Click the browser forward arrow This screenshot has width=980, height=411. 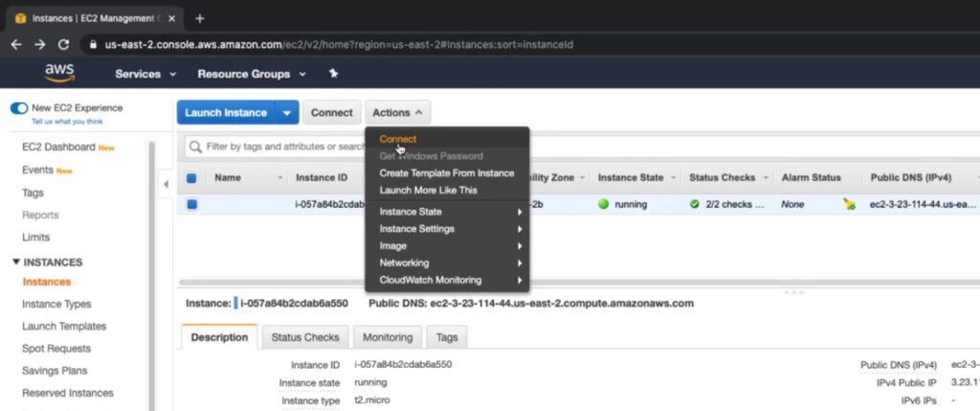pyautogui.click(x=40, y=44)
